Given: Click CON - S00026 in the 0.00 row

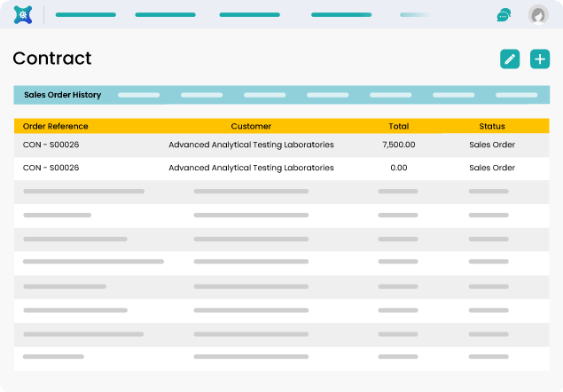Looking at the screenshot, I should (51, 168).
